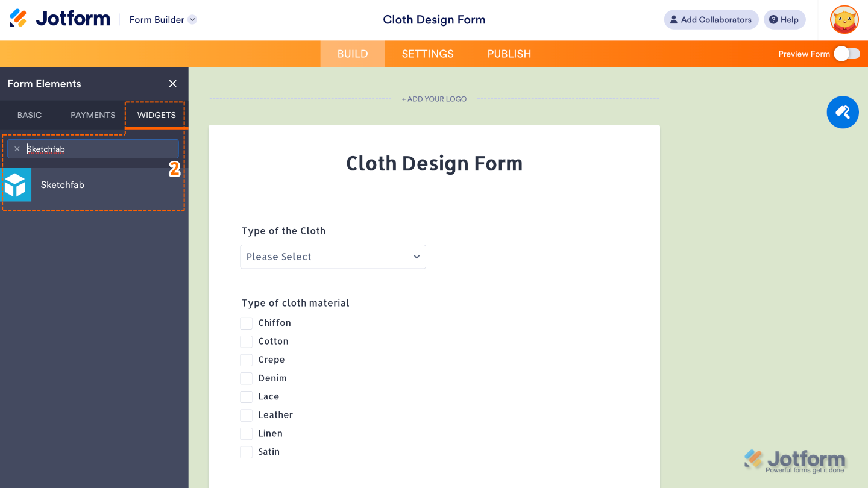Select the Sketchfab result in the widget list
Image resolution: width=868 pixels, height=488 pixels.
[x=62, y=185]
